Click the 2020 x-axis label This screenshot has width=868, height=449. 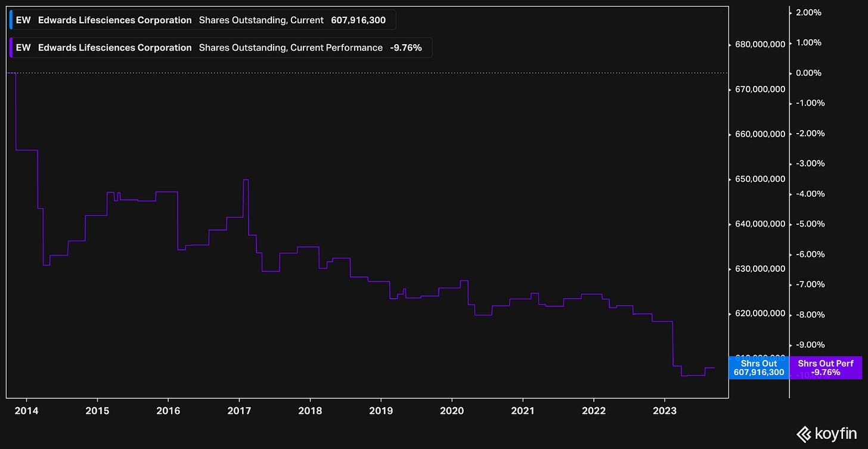[x=452, y=411]
